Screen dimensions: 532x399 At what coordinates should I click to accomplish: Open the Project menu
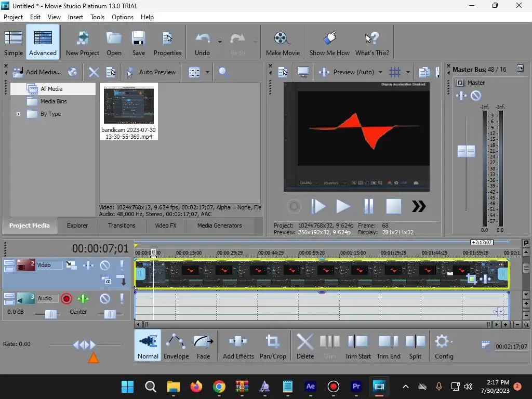[x=13, y=17]
